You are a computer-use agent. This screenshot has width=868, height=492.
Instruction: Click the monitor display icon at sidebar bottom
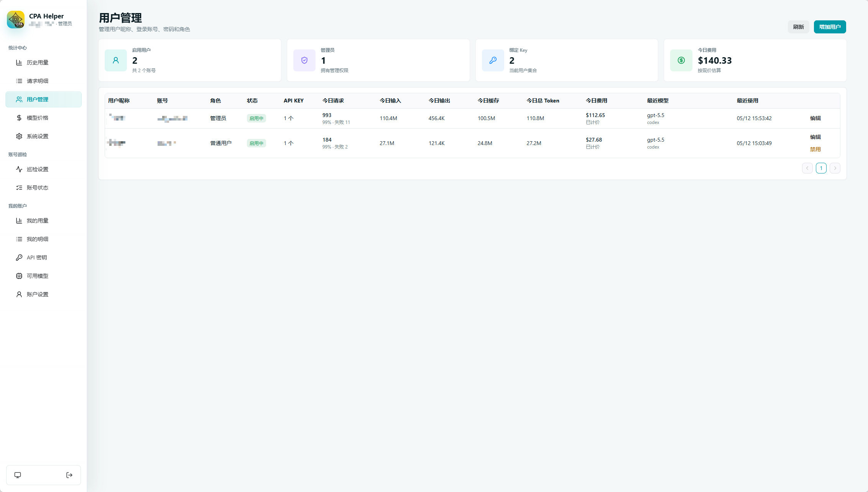click(18, 475)
